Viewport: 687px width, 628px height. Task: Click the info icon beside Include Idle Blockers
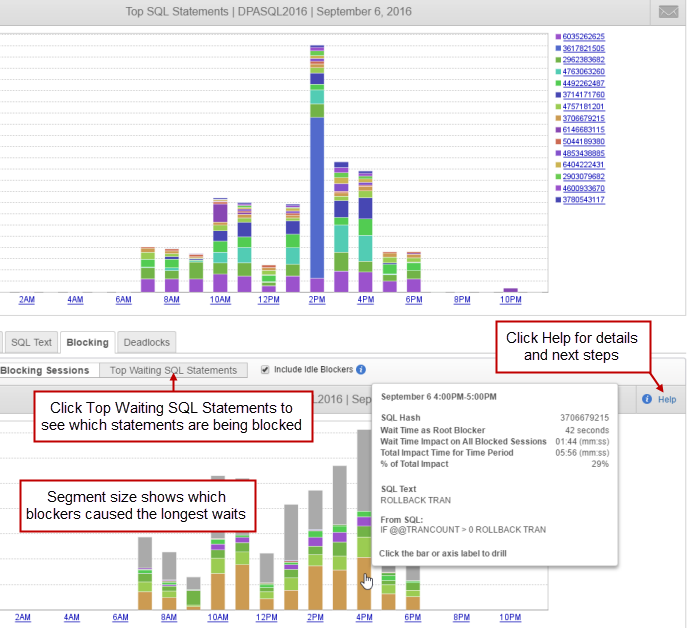(361, 370)
